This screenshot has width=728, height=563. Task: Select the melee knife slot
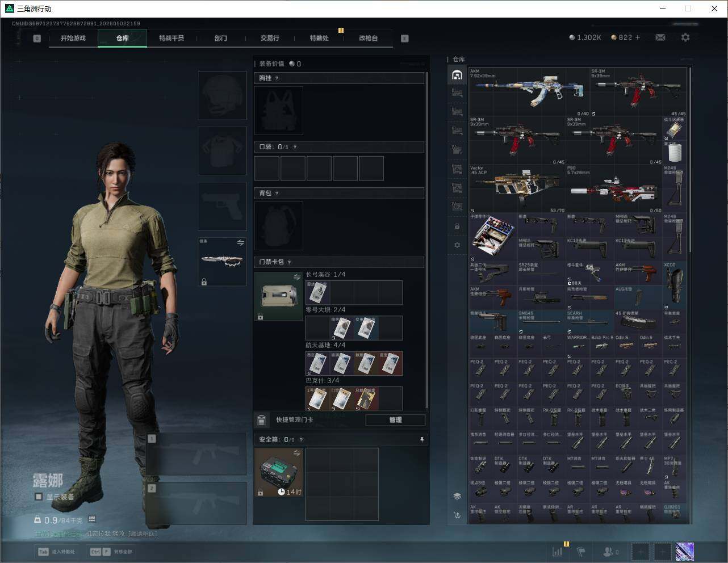point(223,262)
